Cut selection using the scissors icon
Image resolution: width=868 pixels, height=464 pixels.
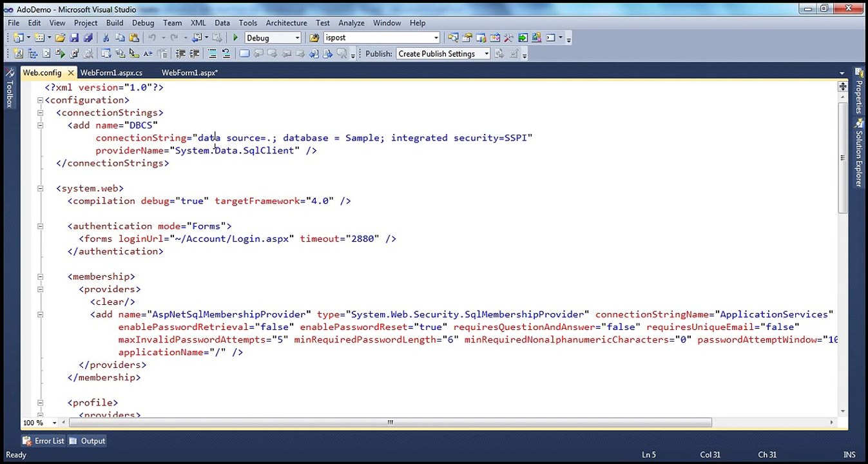pyautogui.click(x=106, y=37)
